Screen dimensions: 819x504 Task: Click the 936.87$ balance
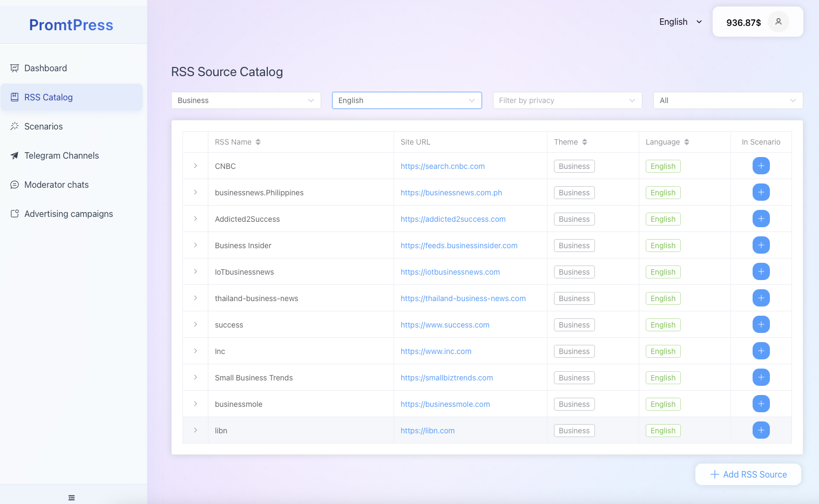point(743,23)
